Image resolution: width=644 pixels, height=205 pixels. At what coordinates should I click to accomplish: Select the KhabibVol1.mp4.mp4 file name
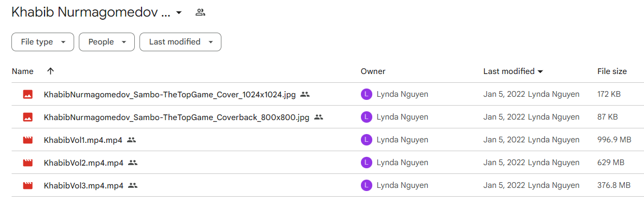click(83, 140)
